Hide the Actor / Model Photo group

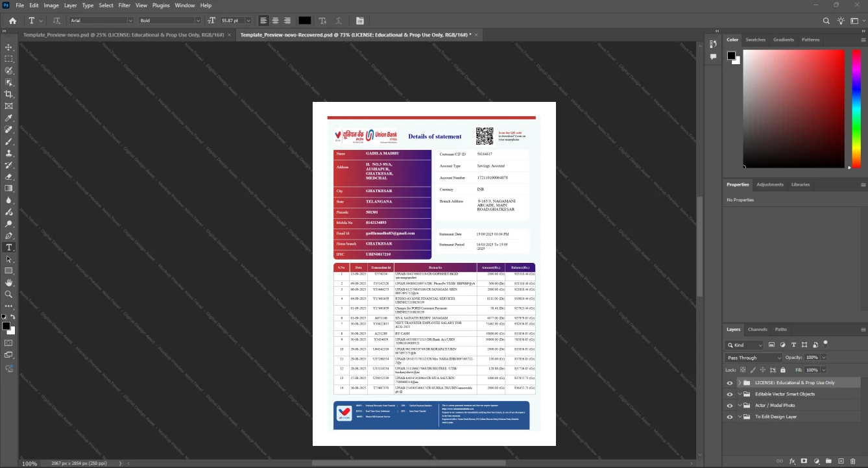(730, 406)
